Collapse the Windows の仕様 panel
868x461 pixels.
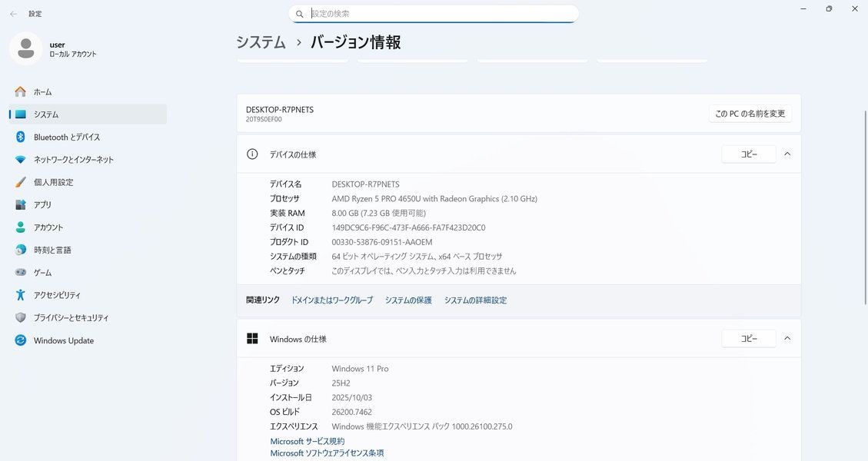pos(787,338)
